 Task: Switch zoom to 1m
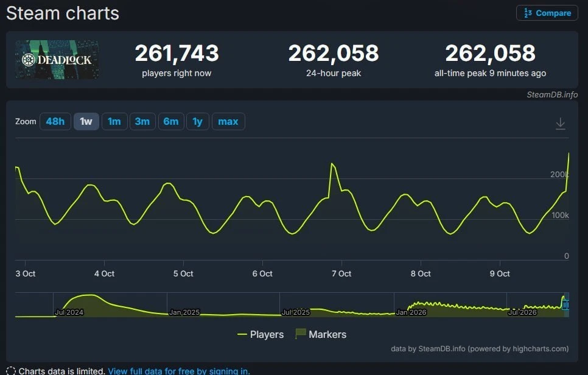tap(114, 122)
